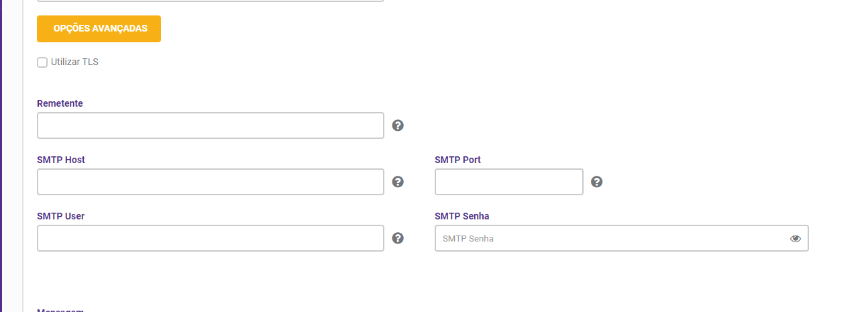Click the cut-off Mensagem label at bottom
This screenshot has height=312, width=868.
(60, 310)
